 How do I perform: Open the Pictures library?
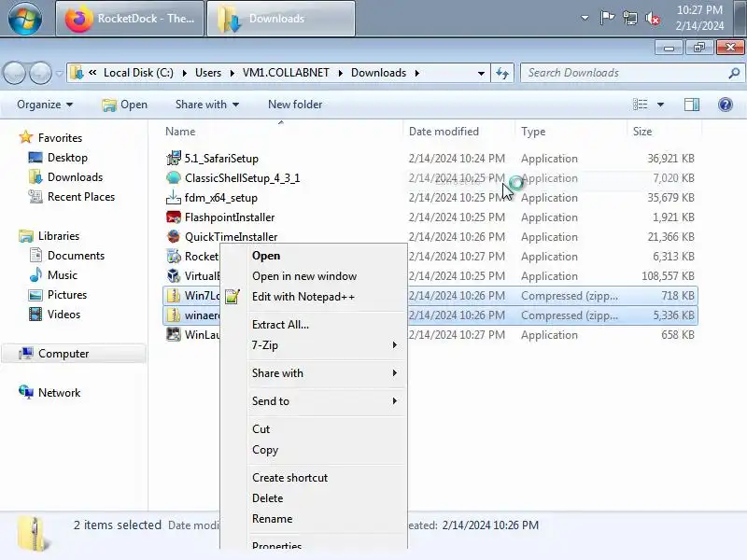coord(66,295)
